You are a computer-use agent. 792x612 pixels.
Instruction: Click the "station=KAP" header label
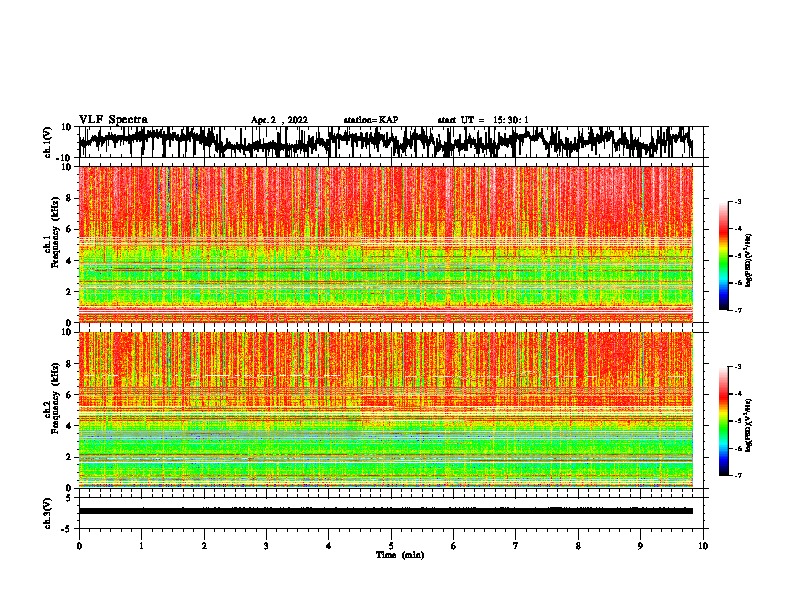point(371,120)
